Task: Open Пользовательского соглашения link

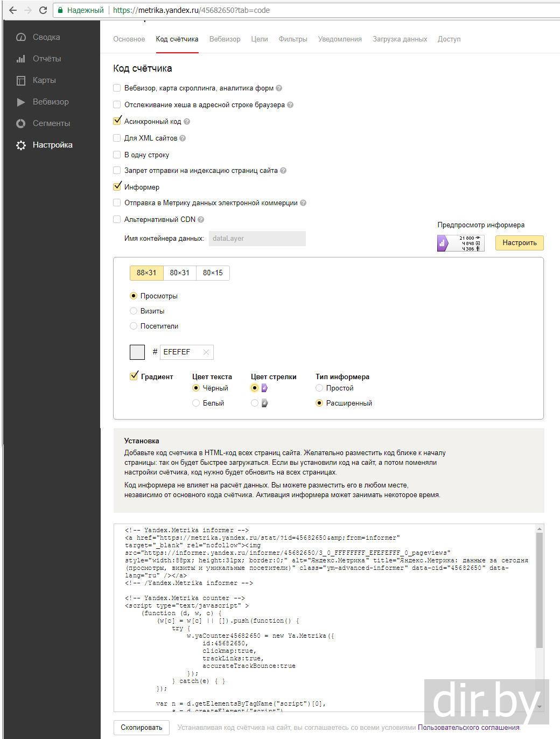Action: tap(468, 728)
